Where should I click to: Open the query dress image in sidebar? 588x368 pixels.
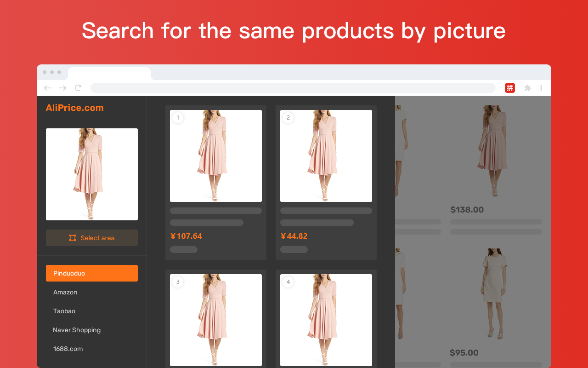tap(92, 174)
